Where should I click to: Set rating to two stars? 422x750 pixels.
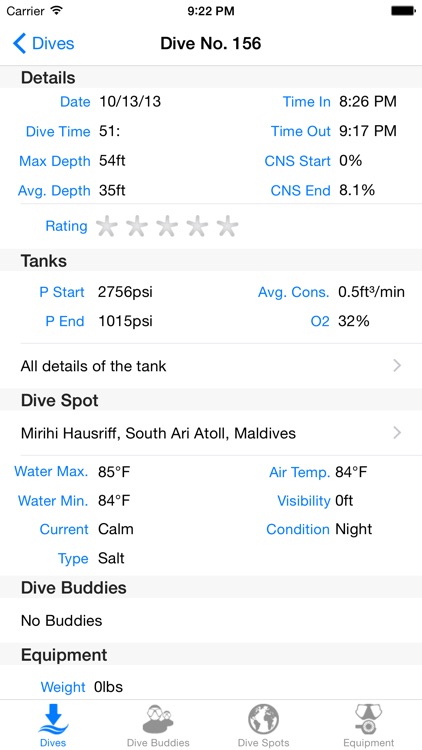[x=137, y=226]
